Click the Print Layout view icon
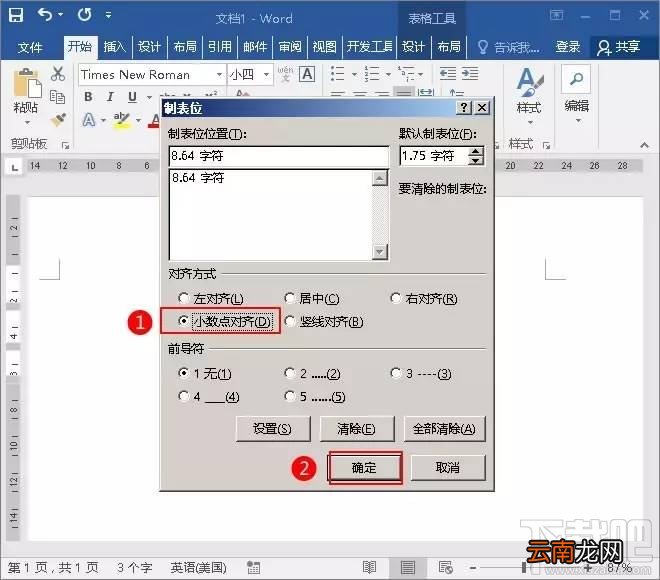The width and height of the screenshot is (660, 580). [x=407, y=567]
